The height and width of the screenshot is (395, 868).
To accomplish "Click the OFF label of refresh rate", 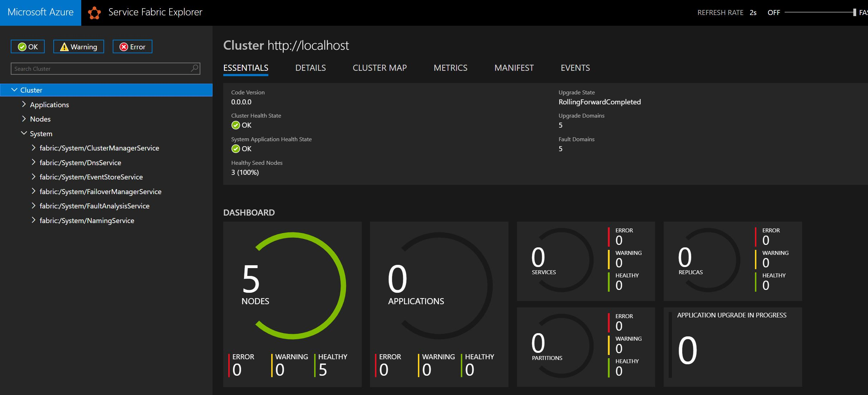I will [x=774, y=13].
